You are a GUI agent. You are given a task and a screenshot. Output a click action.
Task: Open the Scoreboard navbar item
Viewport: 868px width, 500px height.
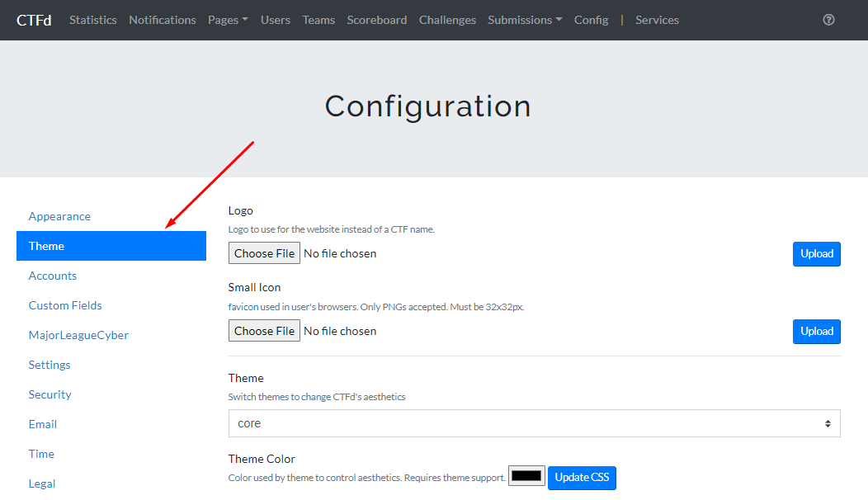376,20
